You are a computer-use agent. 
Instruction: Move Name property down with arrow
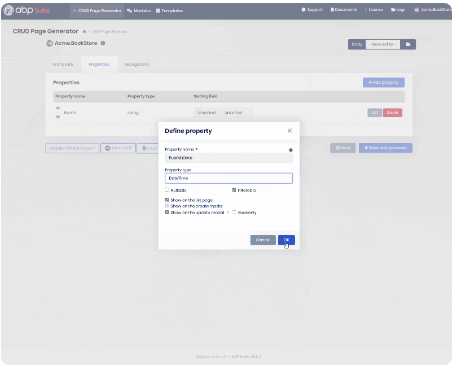coord(58,117)
